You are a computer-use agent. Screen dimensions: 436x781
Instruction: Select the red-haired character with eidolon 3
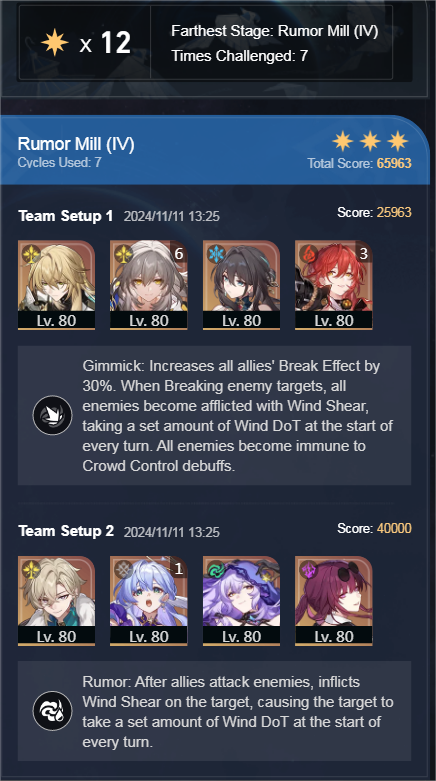[333, 285]
